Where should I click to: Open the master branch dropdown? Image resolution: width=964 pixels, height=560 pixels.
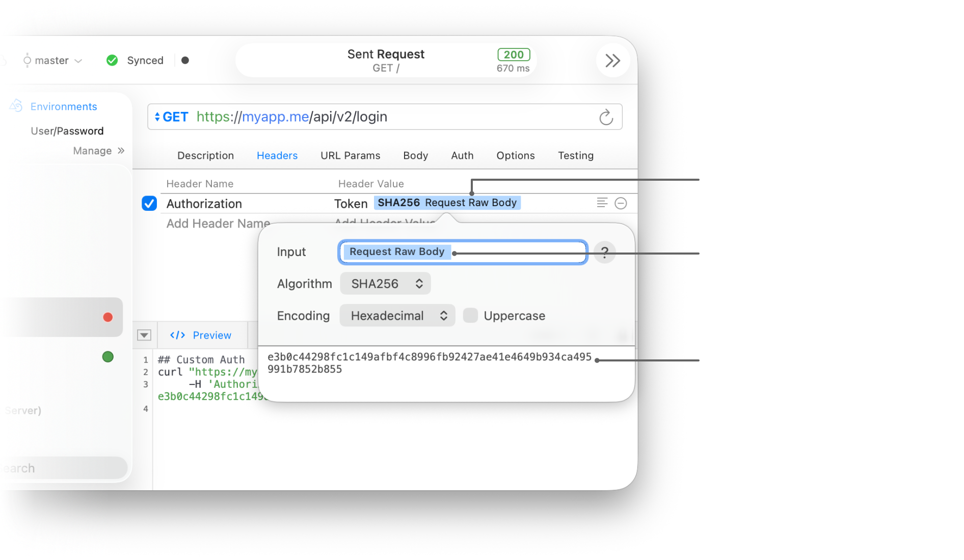[x=53, y=61]
